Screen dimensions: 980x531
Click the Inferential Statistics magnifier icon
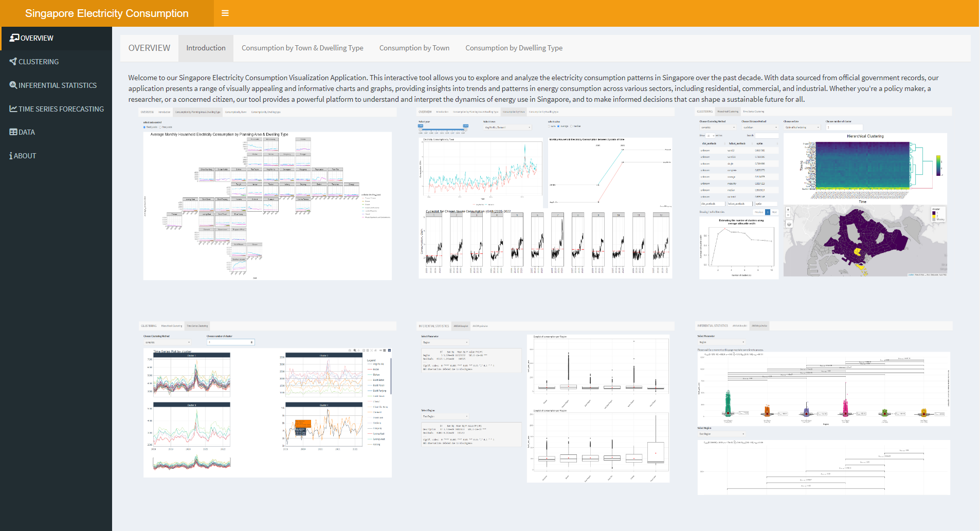click(x=13, y=85)
